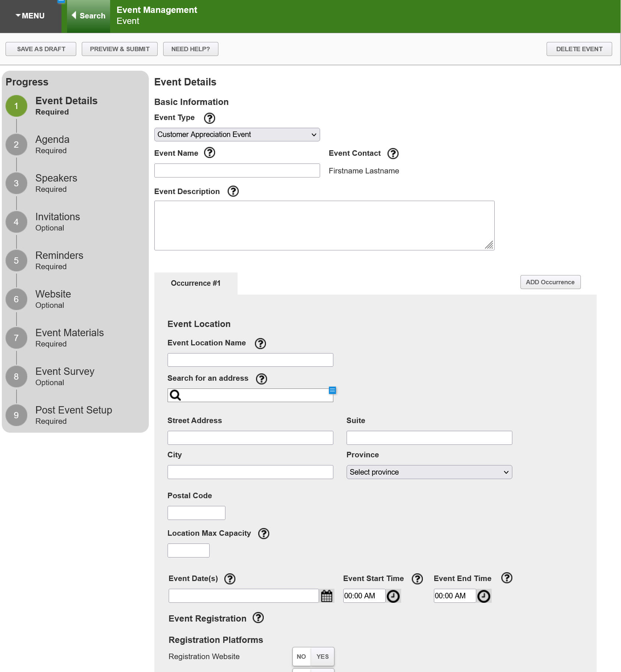
Task: Show help for Location Max Capacity
Action: (263, 534)
